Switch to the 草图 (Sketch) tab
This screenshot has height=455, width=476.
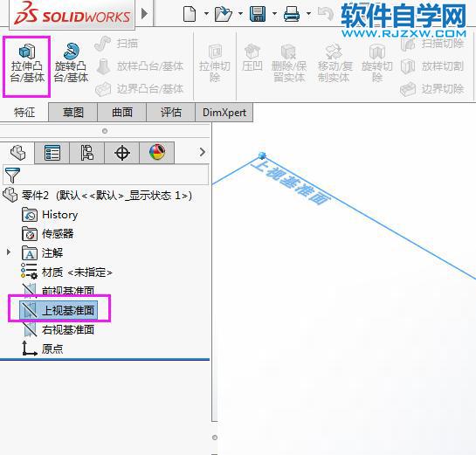[x=73, y=113]
